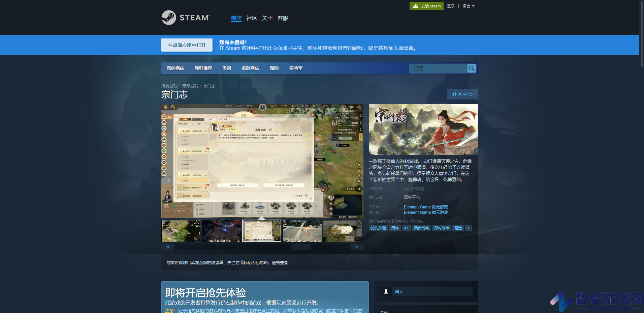Image resolution: width=644 pixels, height=313 pixels.
Task: Click the 建造 tag
Action: [x=458, y=228]
